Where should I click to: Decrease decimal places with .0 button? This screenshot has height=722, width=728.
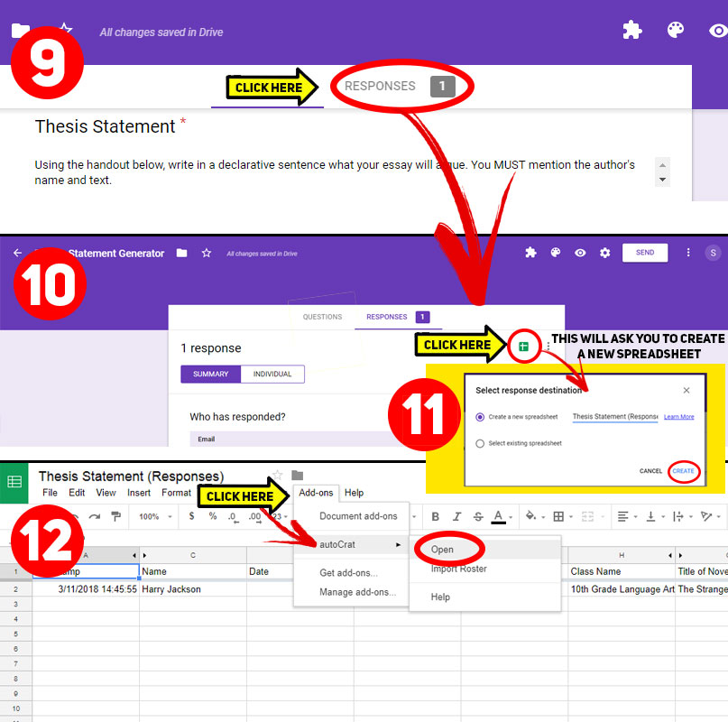[x=233, y=517]
